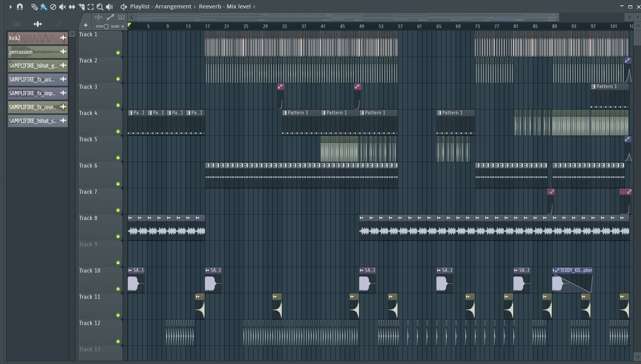641x364 pixels.
Task: Open the clip menu of first SA..l clip
Action: [x=130, y=270]
